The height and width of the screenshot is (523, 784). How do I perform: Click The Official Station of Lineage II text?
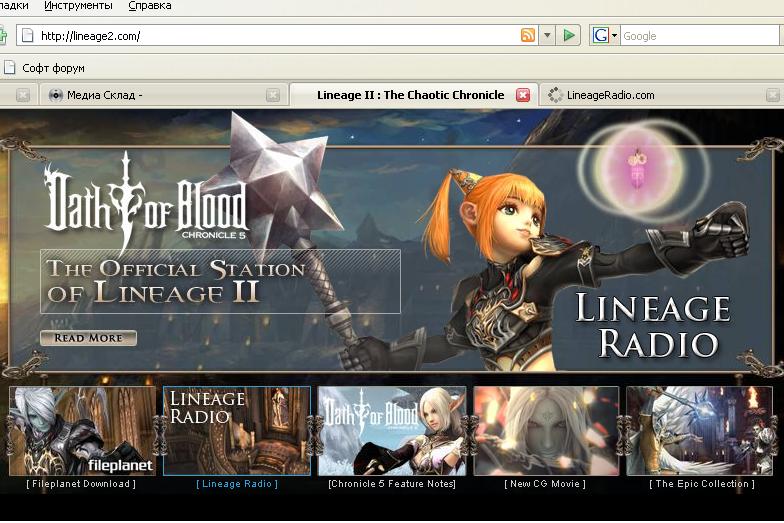[176, 281]
